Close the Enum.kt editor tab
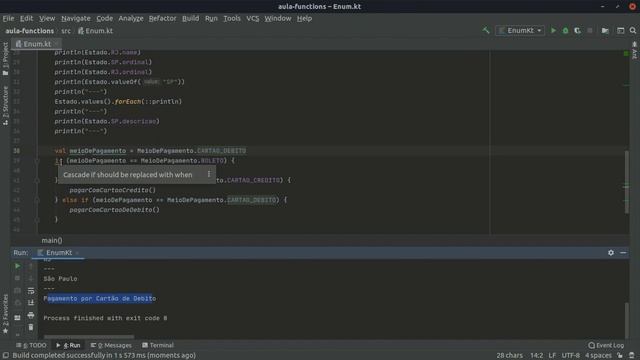640x360 pixels. pyautogui.click(x=56, y=44)
